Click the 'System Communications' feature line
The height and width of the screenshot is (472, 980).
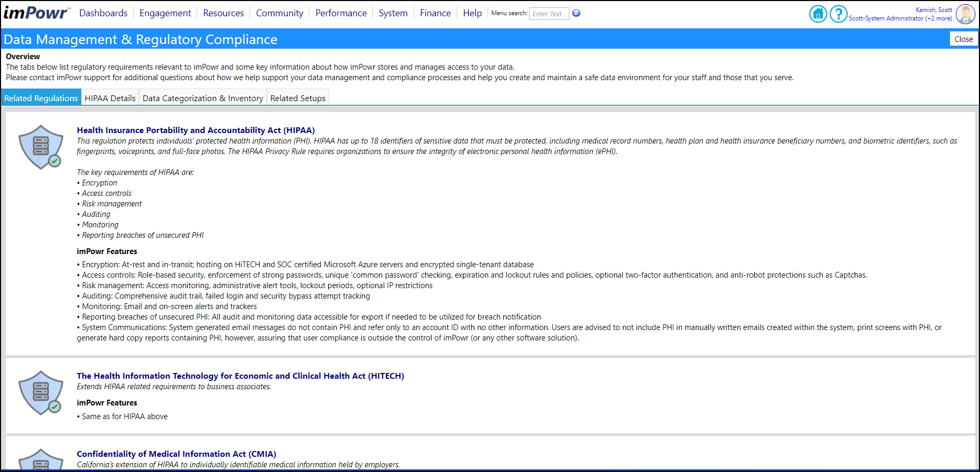[x=509, y=333]
